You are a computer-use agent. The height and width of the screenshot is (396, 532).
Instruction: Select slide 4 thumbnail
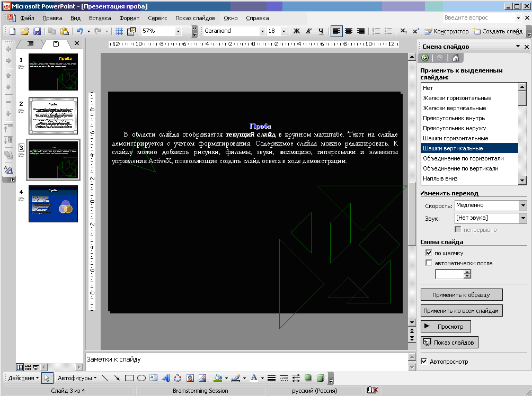pos(54,204)
